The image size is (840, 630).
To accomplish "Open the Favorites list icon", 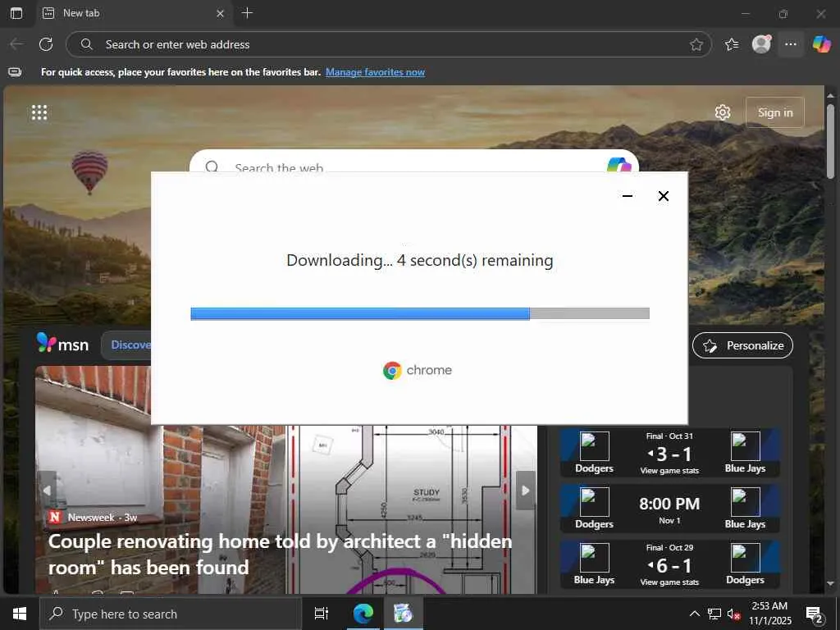I will 732,44.
